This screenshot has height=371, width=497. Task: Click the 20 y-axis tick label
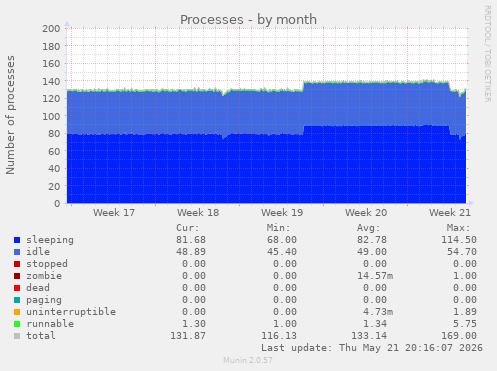[x=54, y=186]
